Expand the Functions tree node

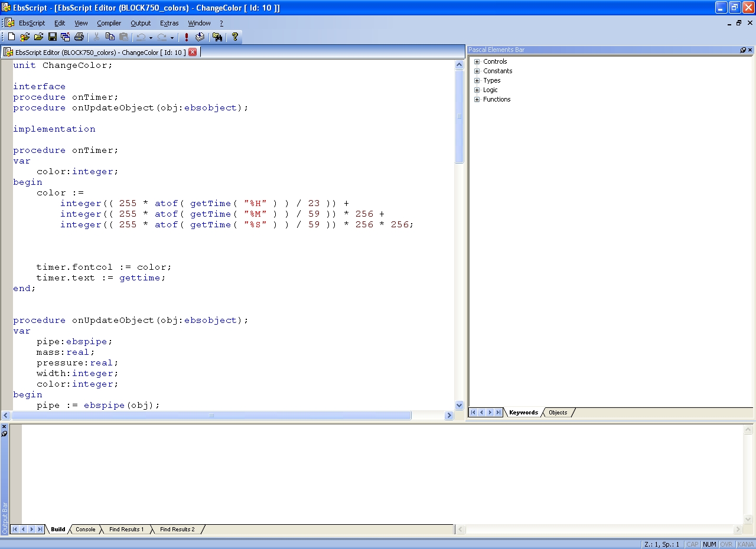pos(477,99)
